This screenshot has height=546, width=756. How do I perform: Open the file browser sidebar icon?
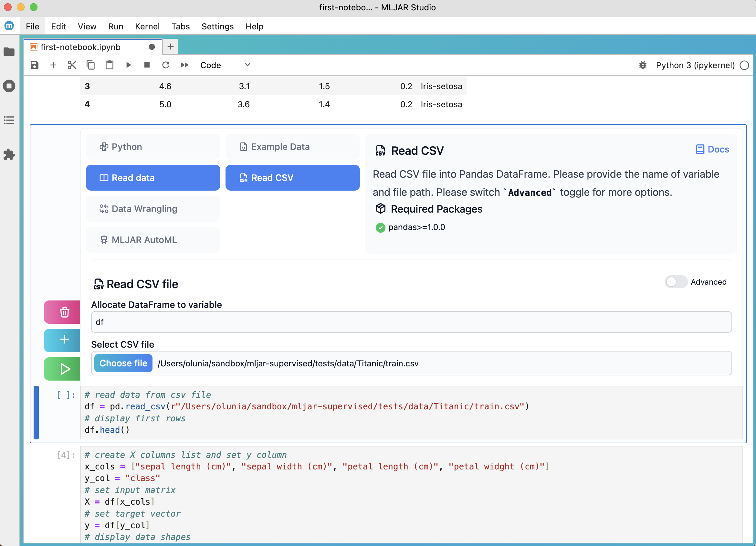pyautogui.click(x=9, y=52)
